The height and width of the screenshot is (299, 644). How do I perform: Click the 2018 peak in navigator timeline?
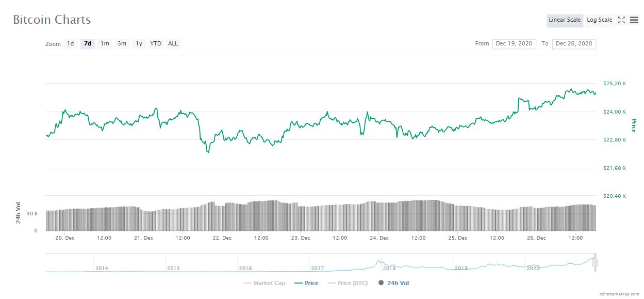[379, 261]
